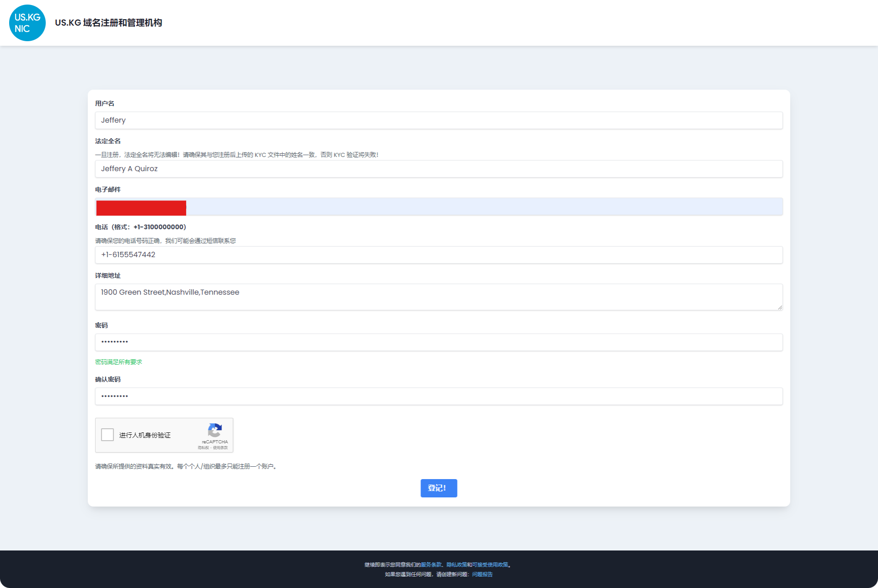Click the 法定全名 field label
This screenshot has width=878, height=588.
click(108, 141)
